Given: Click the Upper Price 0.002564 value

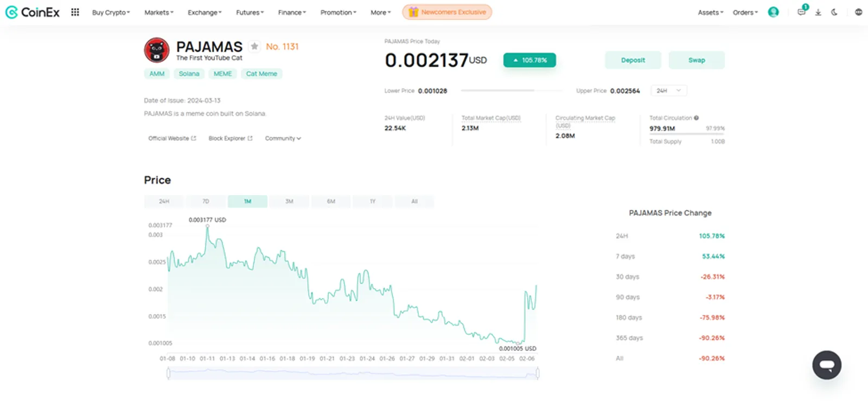Looking at the screenshot, I should coord(625,91).
